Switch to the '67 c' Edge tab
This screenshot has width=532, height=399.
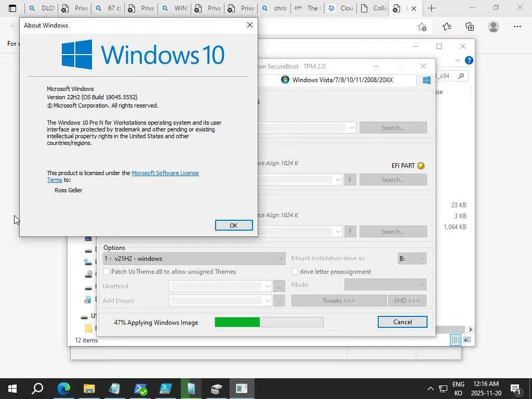109,8
